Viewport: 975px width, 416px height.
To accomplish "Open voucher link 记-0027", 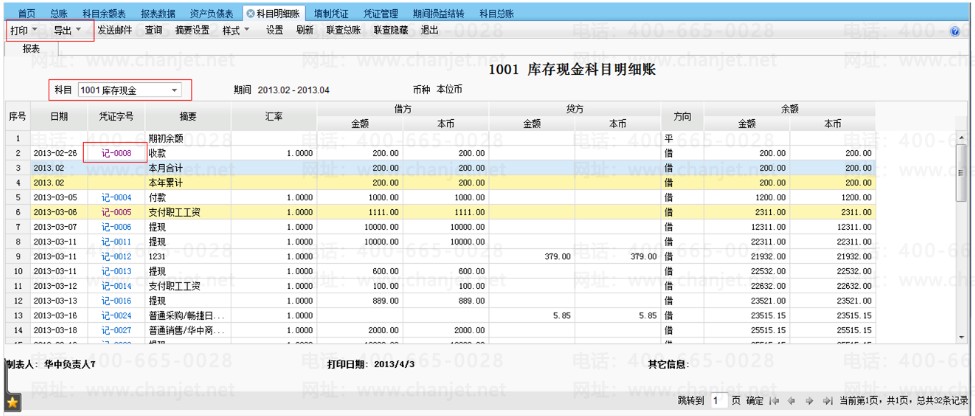I will click(116, 330).
